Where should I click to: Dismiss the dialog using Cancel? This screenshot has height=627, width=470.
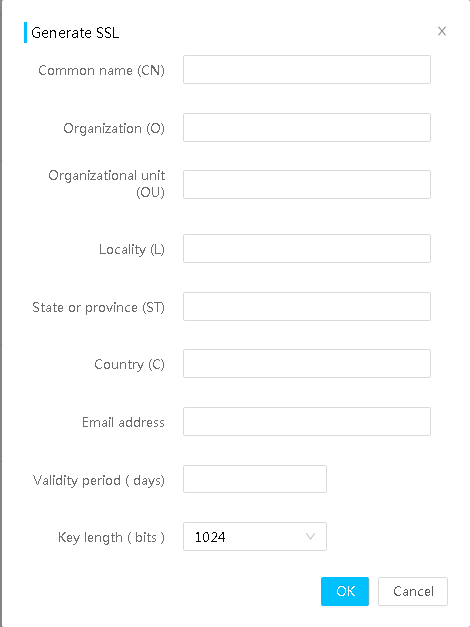tap(413, 591)
